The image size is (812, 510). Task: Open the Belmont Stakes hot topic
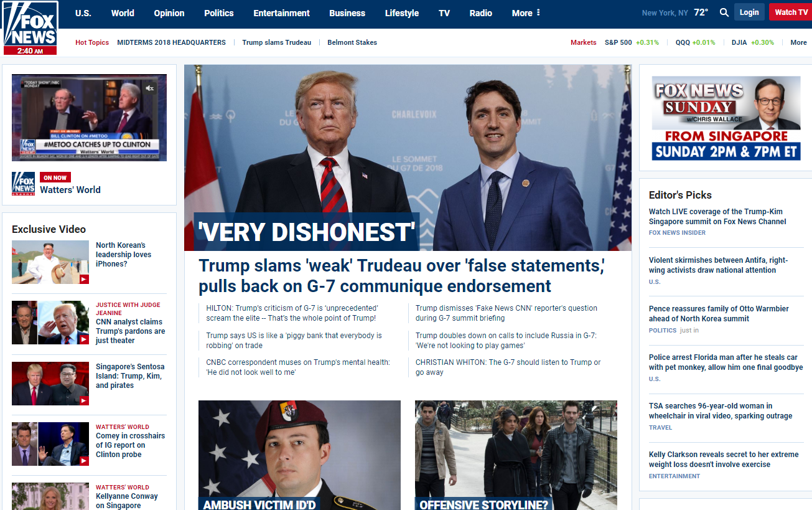click(x=352, y=42)
